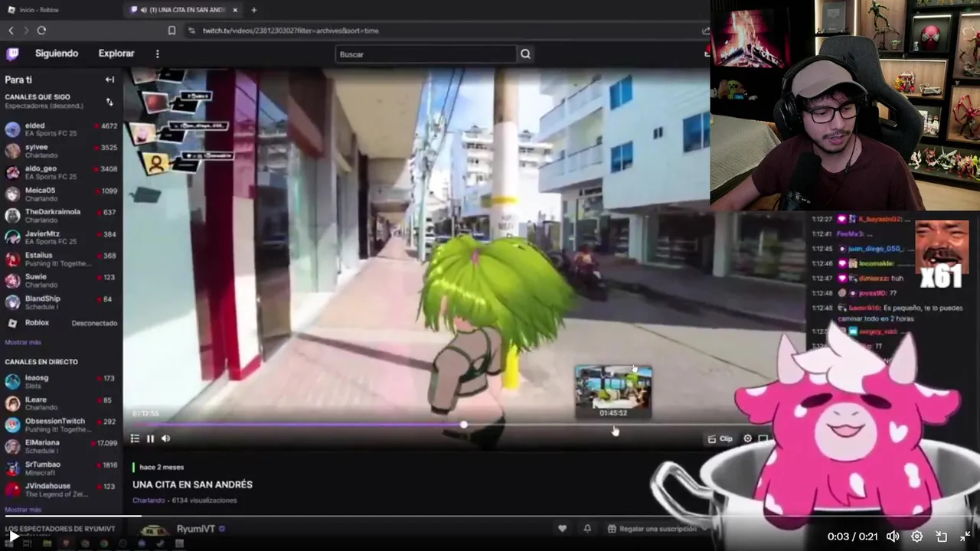Select the offline Roblox channel row
Image resolution: width=980 pixels, height=551 pixels.
click(61, 323)
